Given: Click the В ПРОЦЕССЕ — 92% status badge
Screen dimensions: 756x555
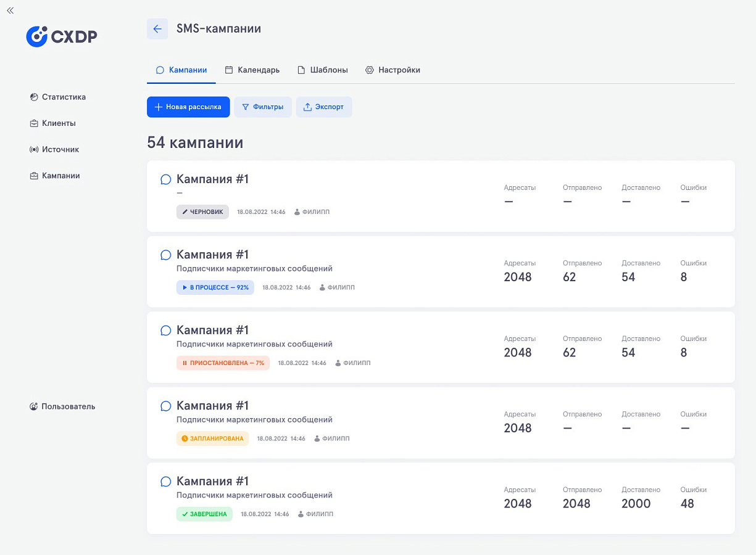Looking at the screenshot, I should 215,287.
